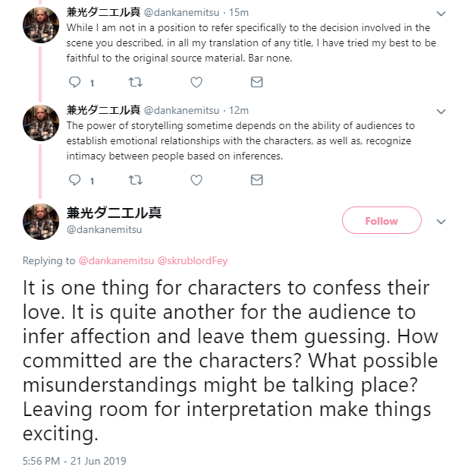Retweet the 'power of storytelling' tweet

coord(136,180)
